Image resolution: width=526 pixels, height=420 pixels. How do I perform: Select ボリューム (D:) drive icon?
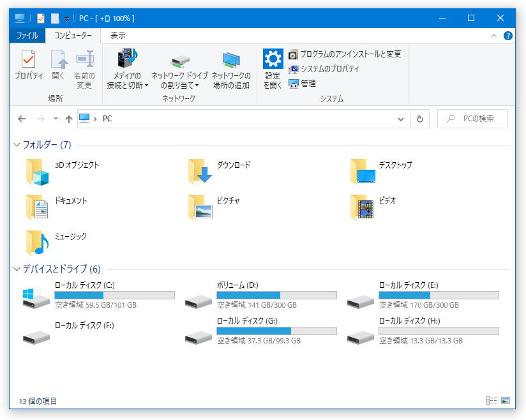(199, 301)
